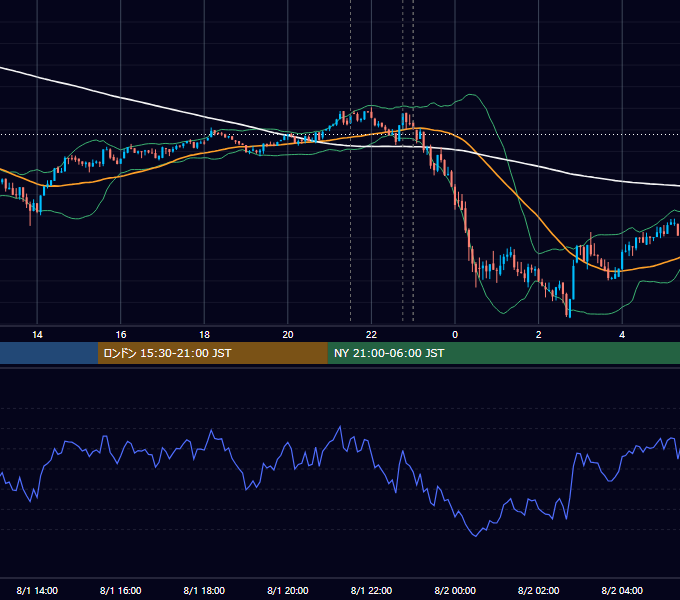Click the 20 label on price chart time axis
The image size is (680, 600).
click(288, 335)
